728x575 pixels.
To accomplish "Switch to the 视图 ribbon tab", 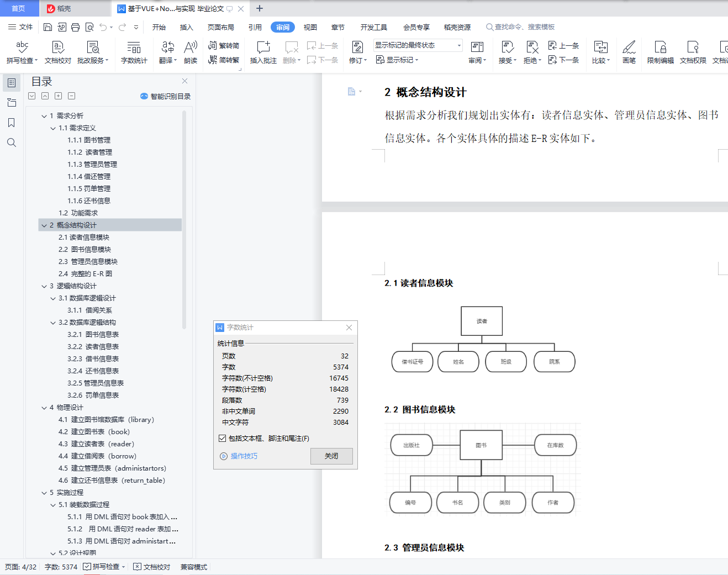I will pos(310,27).
